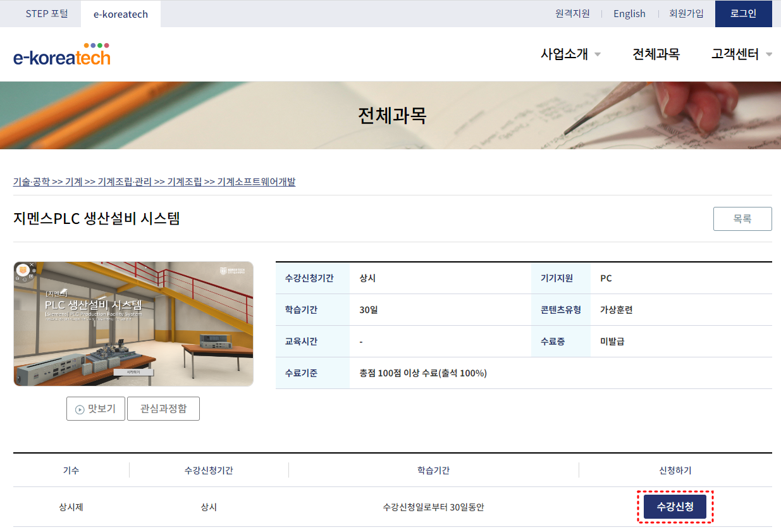Select the course title 지멘스PLC 생산설비 시스템

(97, 219)
